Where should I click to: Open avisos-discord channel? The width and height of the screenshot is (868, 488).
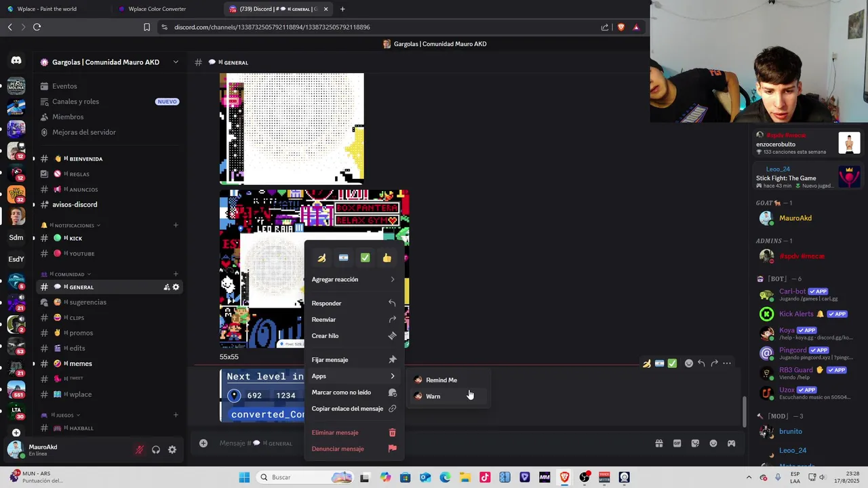(108, 205)
